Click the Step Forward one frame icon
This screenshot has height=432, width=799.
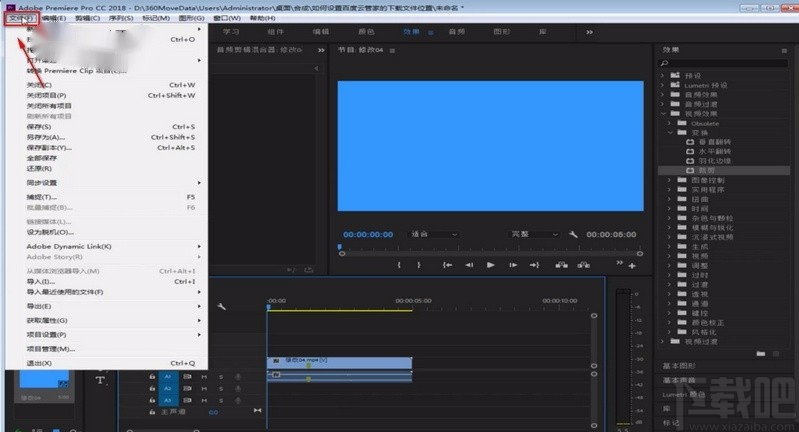click(513, 265)
